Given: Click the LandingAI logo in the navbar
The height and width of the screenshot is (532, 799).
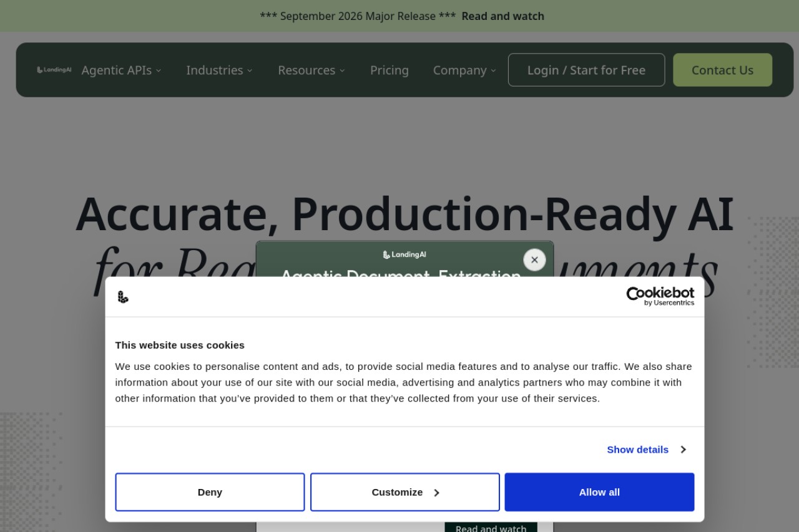Looking at the screenshot, I should 54,70.
